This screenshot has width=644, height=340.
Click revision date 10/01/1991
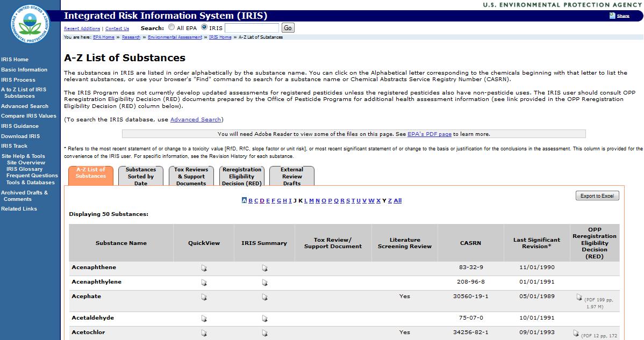coord(537,318)
